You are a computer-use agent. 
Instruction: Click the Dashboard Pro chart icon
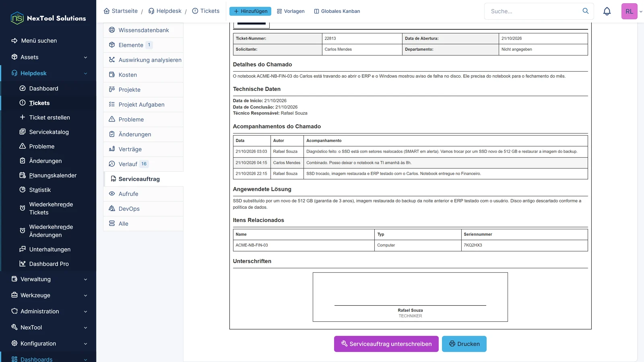[x=23, y=264]
